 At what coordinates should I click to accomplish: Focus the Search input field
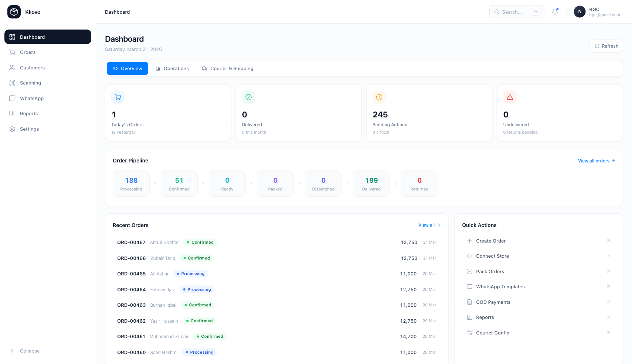(514, 12)
